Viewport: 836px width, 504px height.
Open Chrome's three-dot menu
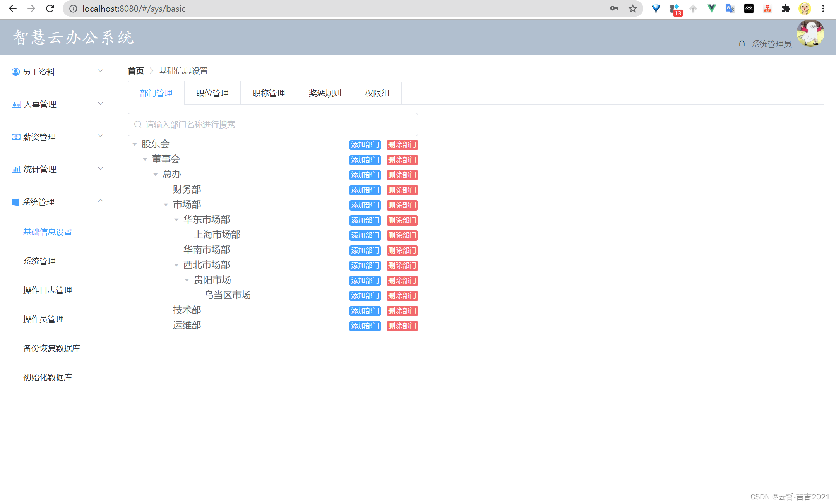[823, 9]
